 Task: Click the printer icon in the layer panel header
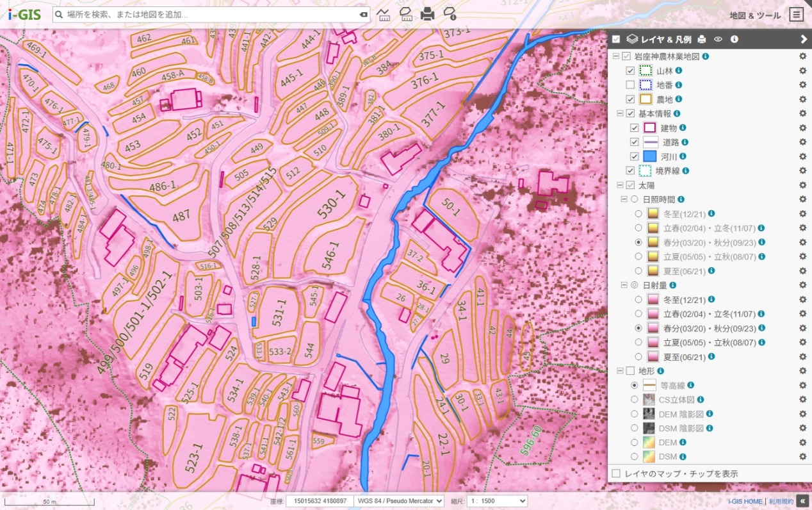702,39
